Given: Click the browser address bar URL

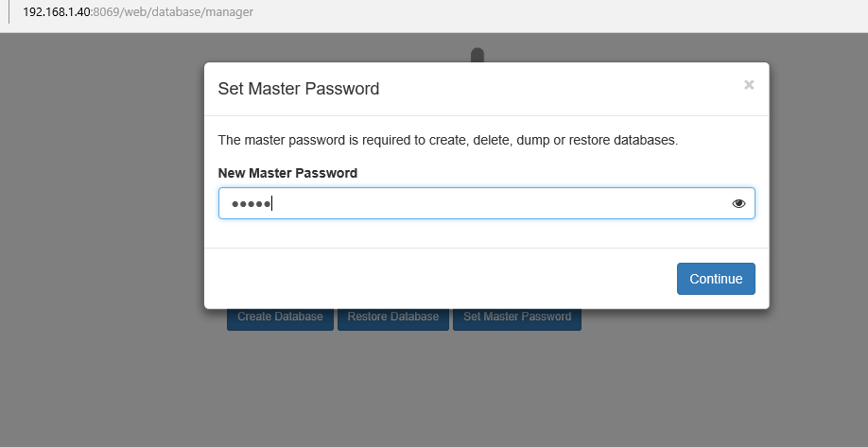Looking at the screenshot, I should 138,12.
